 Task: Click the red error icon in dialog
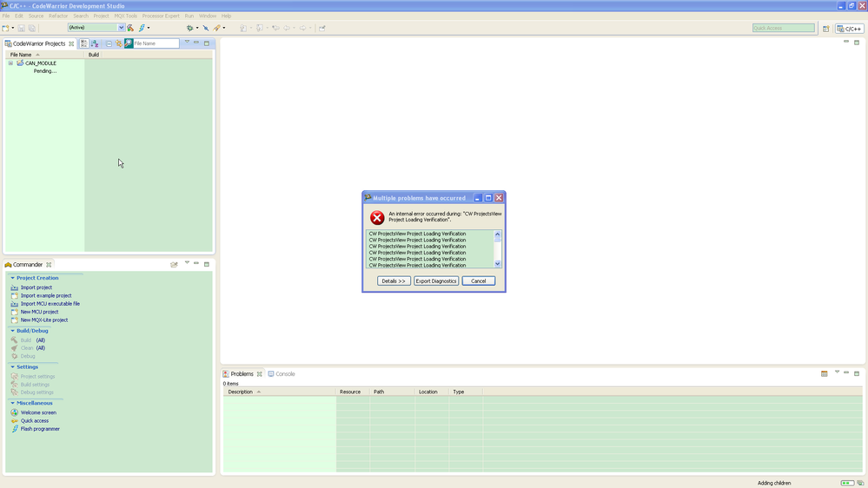[x=377, y=217]
